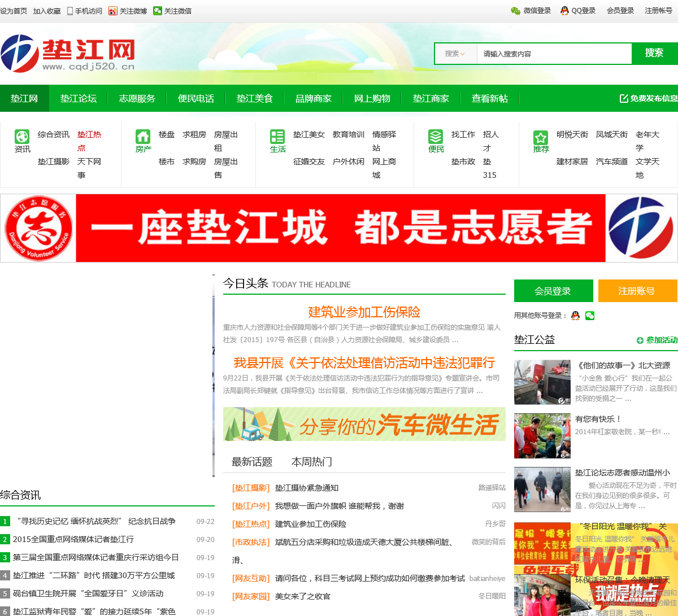Click the 楼盘 link under 房产

(167, 134)
